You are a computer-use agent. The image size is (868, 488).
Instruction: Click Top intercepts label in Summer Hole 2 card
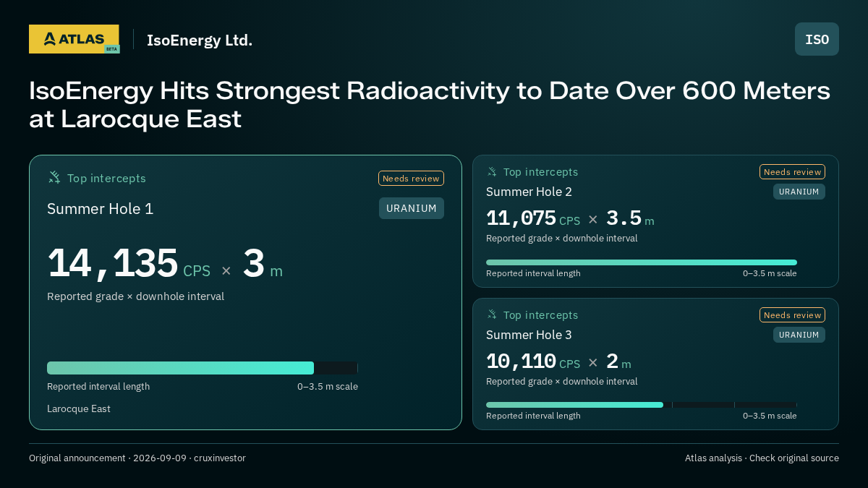pos(540,172)
